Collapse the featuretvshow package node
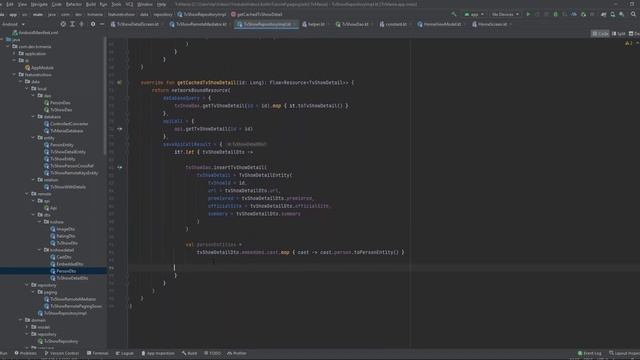 [x=14, y=75]
